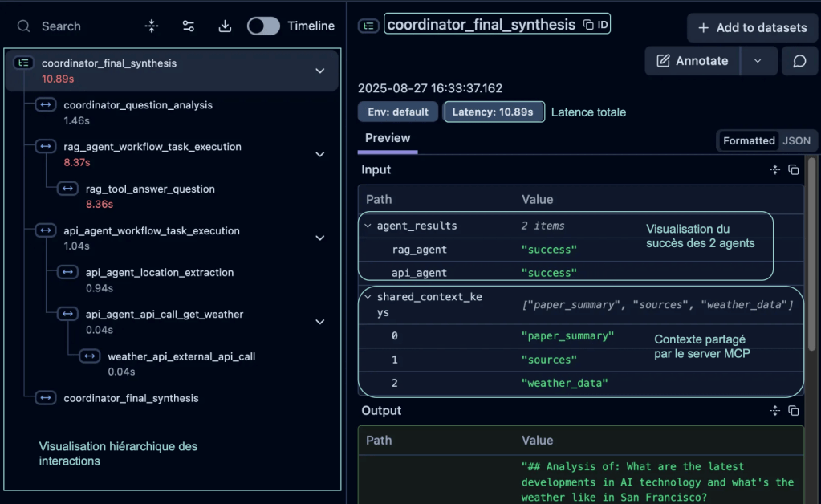The image size is (821, 504).
Task: Click the Env: default badge
Action: 398,112
